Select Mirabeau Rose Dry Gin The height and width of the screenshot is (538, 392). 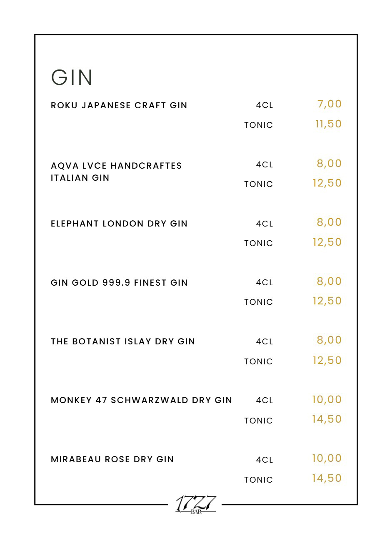pos(112,459)
